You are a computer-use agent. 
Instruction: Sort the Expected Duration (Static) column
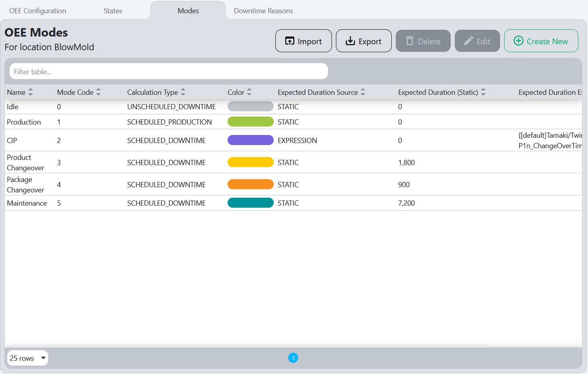(x=483, y=92)
